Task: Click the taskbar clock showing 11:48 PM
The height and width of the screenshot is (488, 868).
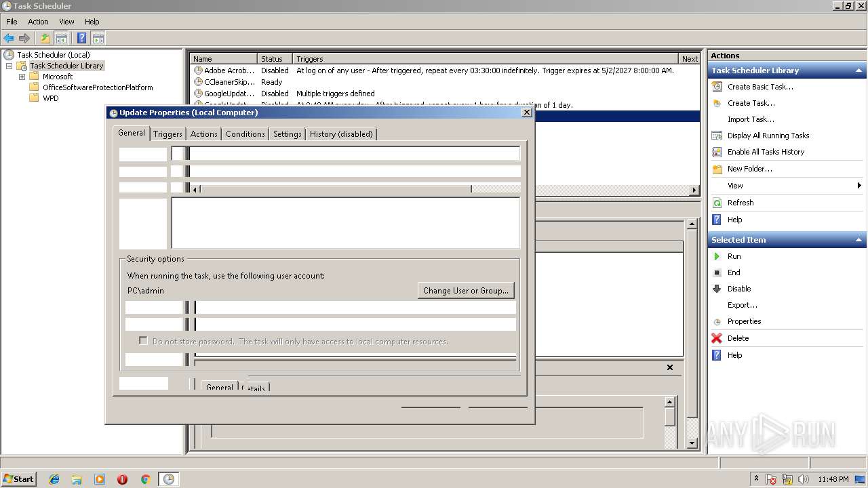Action: (x=833, y=479)
